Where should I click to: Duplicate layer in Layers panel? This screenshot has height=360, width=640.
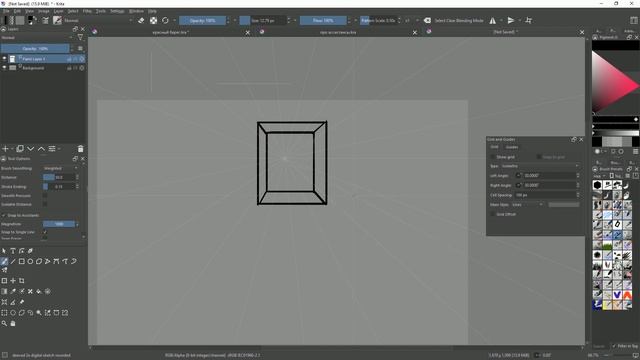point(20,149)
